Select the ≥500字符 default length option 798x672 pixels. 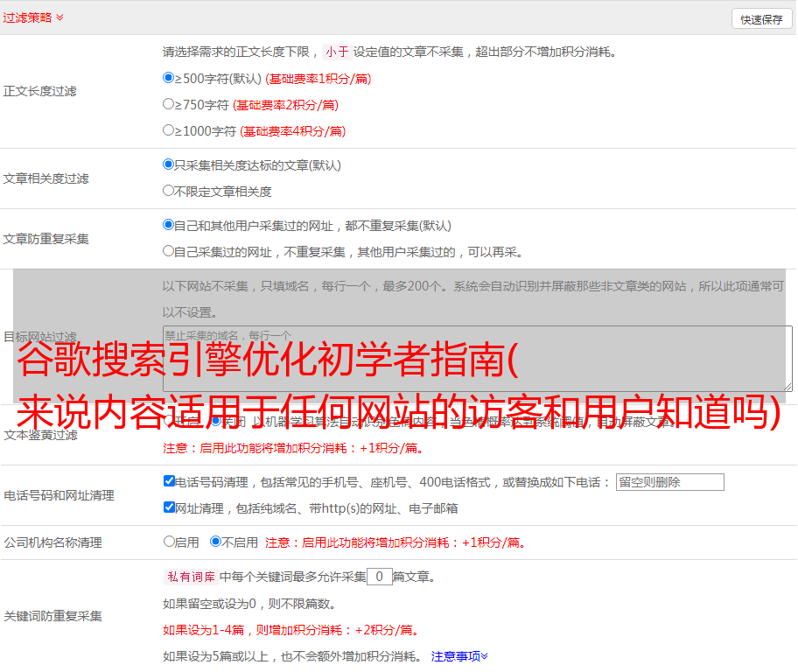[169, 78]
